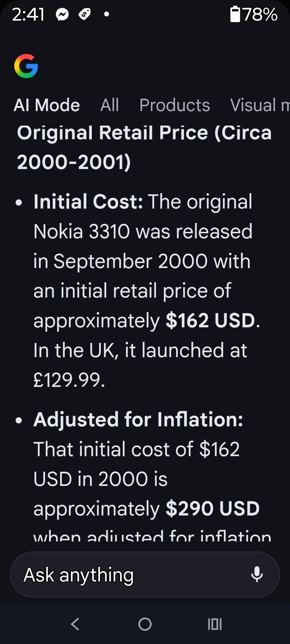Tap the battery icon in status bar
The image size is (290, 644).
pyautogui.click(x=235, y=14)
